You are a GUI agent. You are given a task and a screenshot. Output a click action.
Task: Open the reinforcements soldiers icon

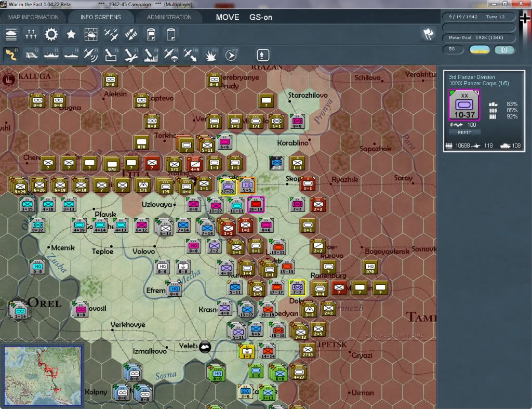click(x=31, y=34)
